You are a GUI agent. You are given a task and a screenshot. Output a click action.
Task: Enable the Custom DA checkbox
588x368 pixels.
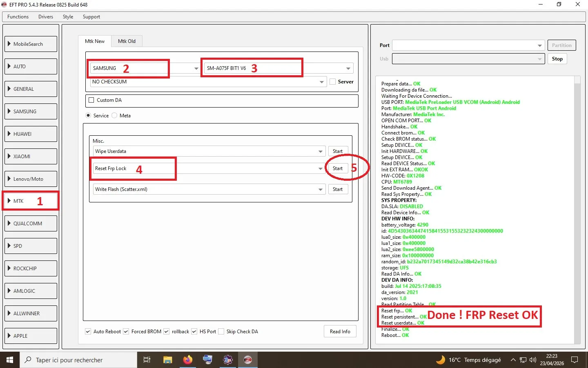pos(91,100)
